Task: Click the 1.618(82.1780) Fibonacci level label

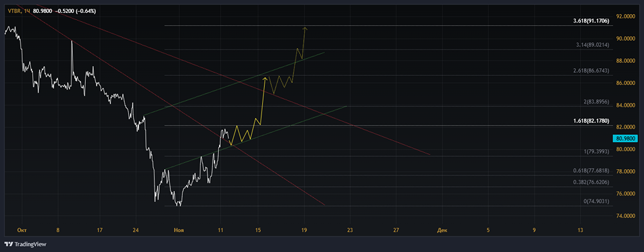Action: (591, 121)
